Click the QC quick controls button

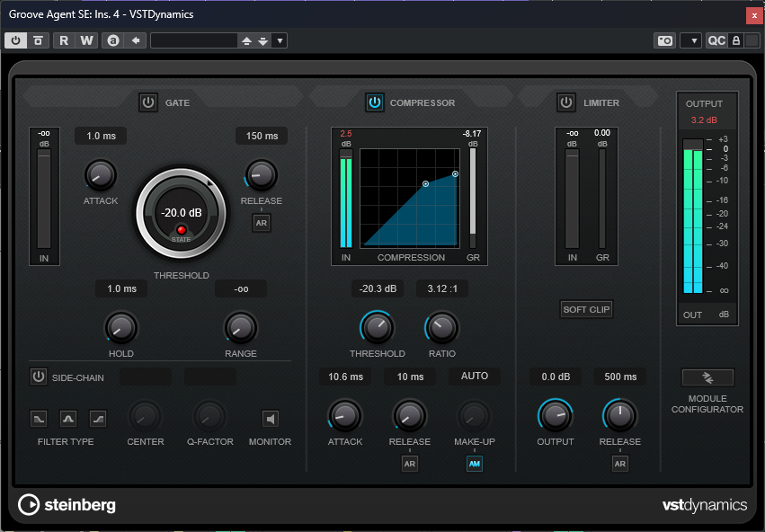point(716,40)
